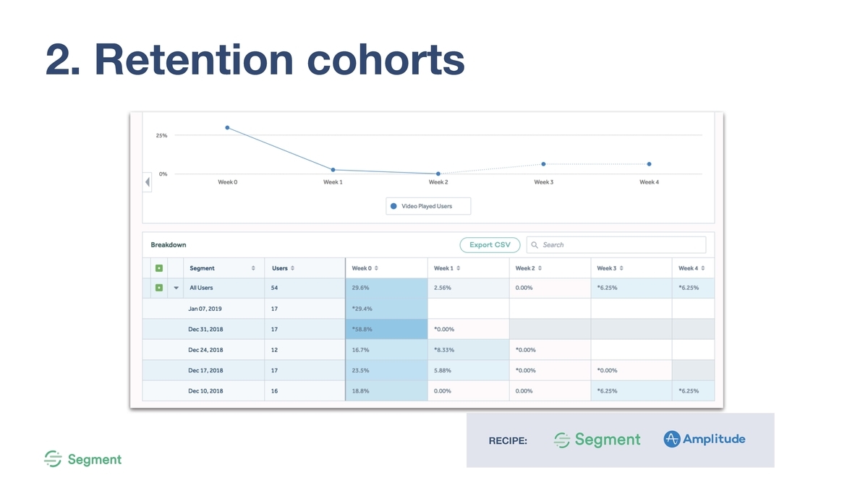The width and height of the screenshot is (868, 488).
Task: Click the search magnifier icon
Action: (x=535, y=244)
